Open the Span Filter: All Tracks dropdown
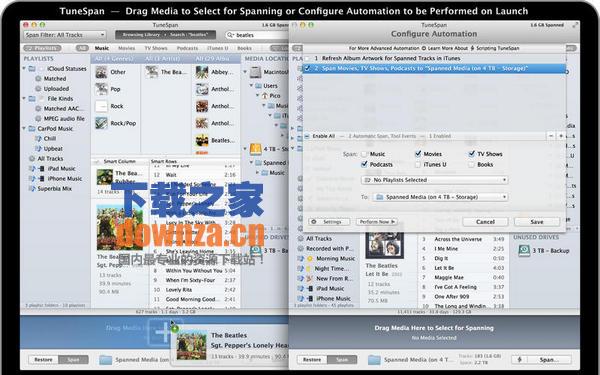 [x=65, y=35]
